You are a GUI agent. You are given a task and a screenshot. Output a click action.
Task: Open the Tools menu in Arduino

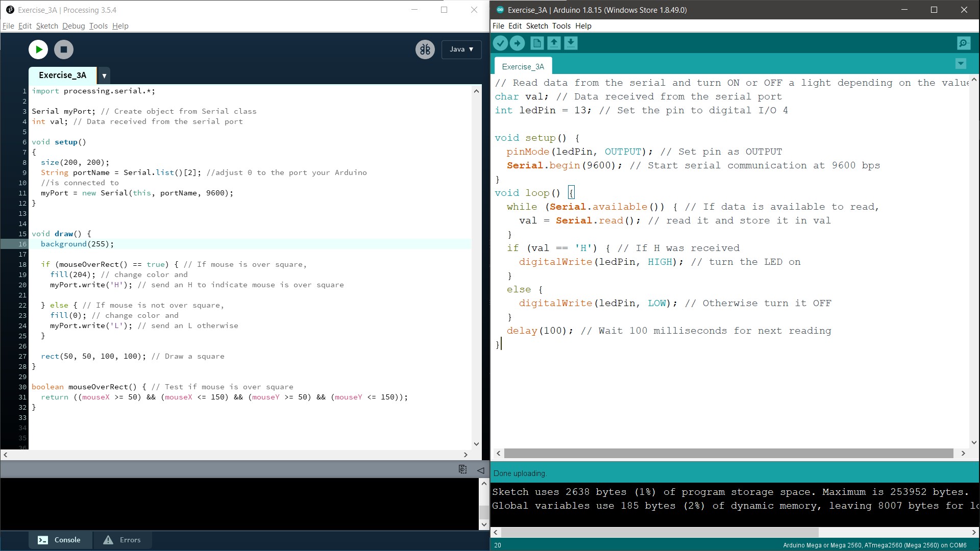click(561, 26)
